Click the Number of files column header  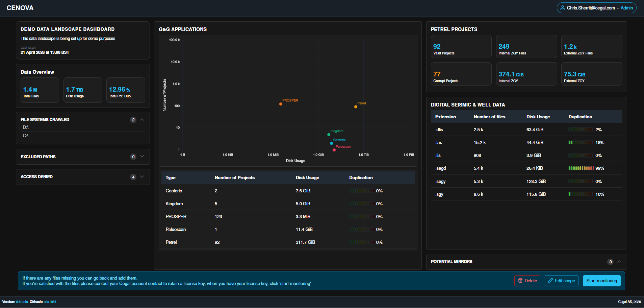489,117
